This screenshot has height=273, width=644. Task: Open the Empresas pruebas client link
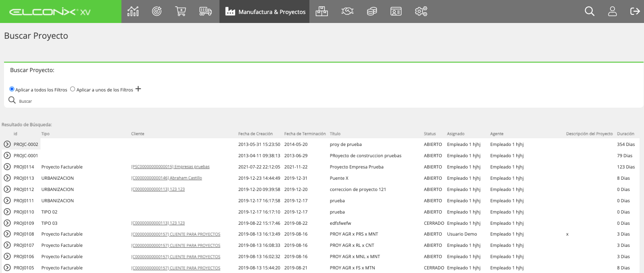point(170,167)
